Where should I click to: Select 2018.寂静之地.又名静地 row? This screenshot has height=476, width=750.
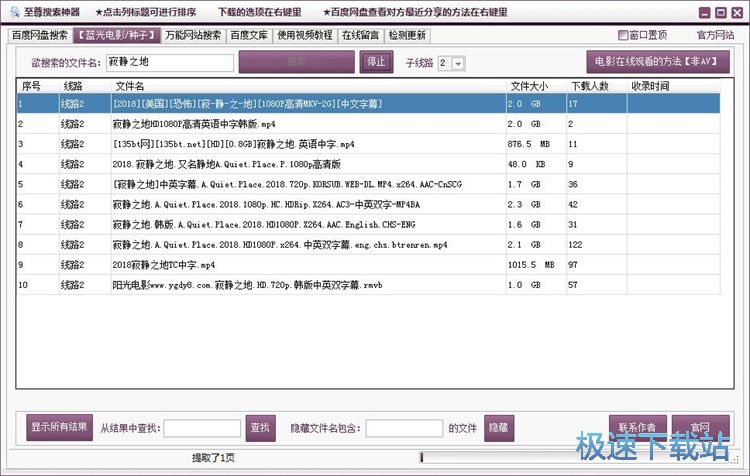(x=368, y=164)
